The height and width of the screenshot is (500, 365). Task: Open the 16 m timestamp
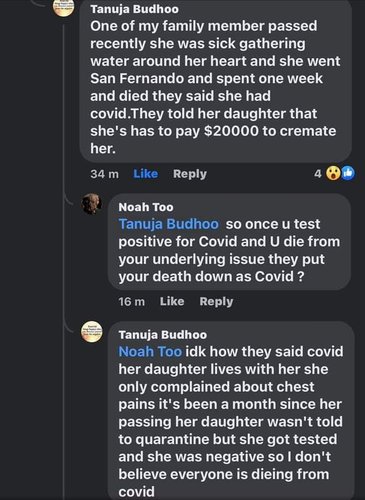(x=131, y=301)
